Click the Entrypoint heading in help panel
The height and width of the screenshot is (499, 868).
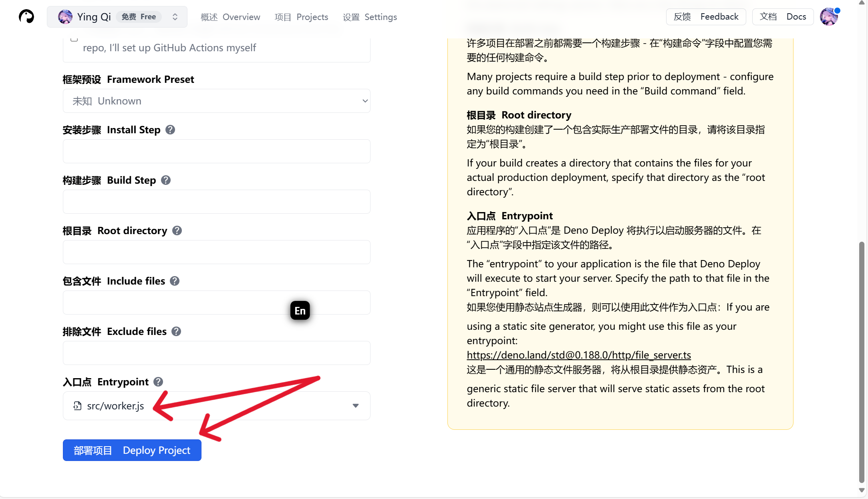pyautogui.click(x=510, y=216)
